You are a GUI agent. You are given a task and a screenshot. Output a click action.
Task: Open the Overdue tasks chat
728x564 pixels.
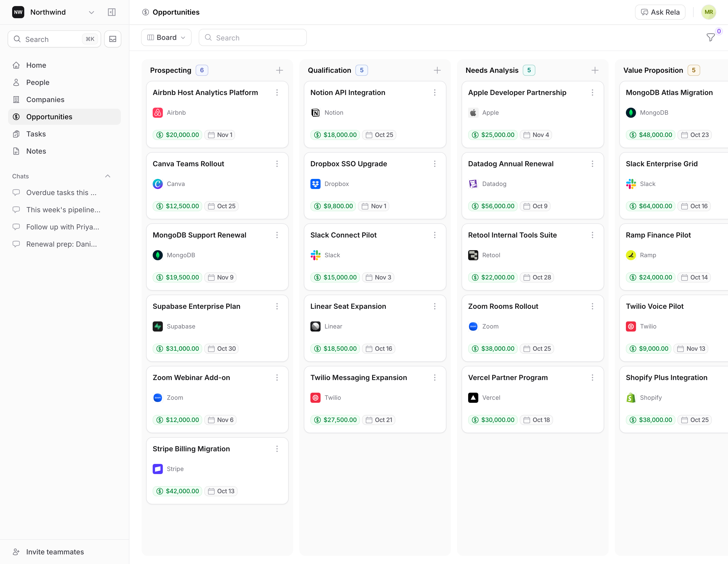coord(64,193)
